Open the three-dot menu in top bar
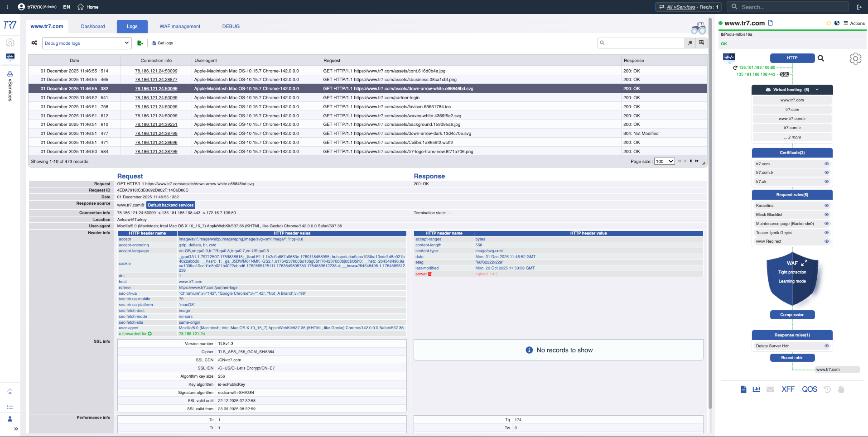 pos(7,7)
